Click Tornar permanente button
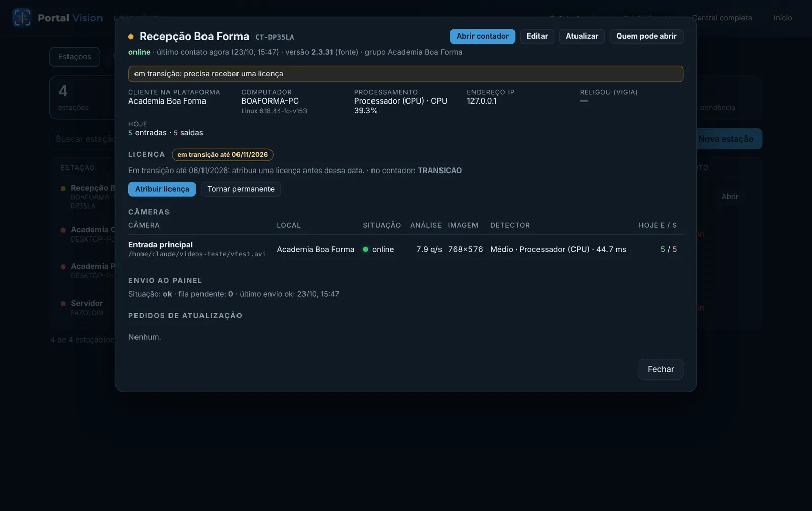The height and width of the screenshot is (511, 812). click(241, 189)
